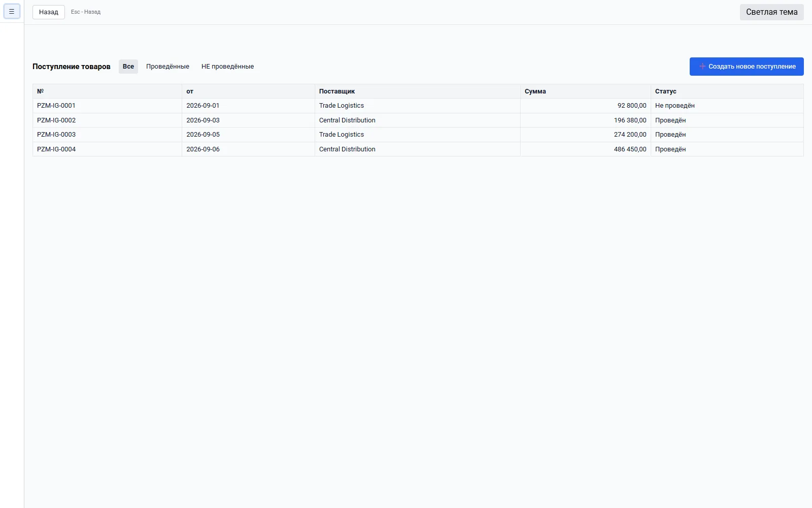The image size is (812, 508).
Task: Click the Назад back button
Action: click(49, 12)
